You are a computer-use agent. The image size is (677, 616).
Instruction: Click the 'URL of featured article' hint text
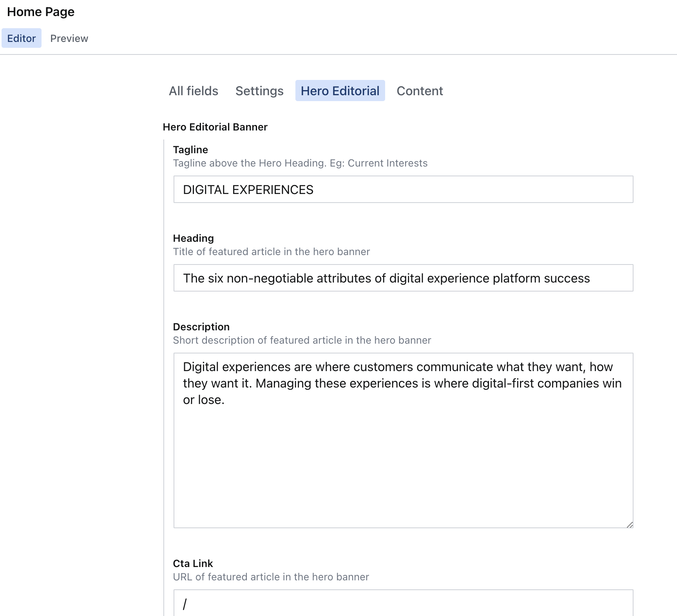(x=271, y=577)
